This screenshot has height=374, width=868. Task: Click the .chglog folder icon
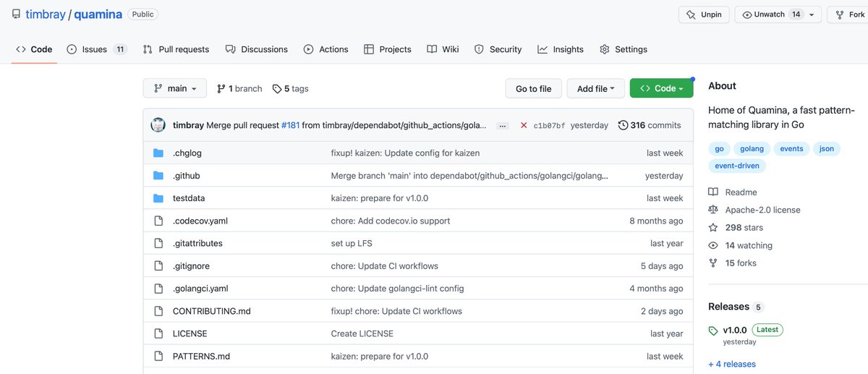pos(158,153)
